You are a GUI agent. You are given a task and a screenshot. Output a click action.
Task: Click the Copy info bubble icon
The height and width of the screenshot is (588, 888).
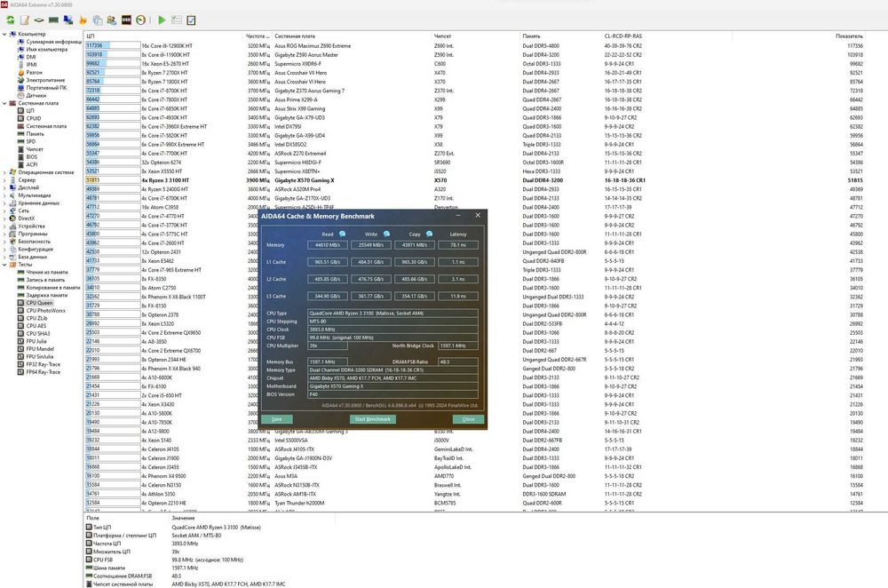pyautogui.click(x=429, y=234)
